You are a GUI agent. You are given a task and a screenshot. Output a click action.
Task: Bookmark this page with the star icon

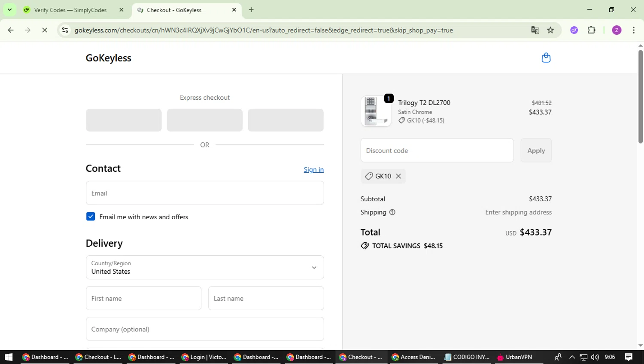click(x=550, y=30)
